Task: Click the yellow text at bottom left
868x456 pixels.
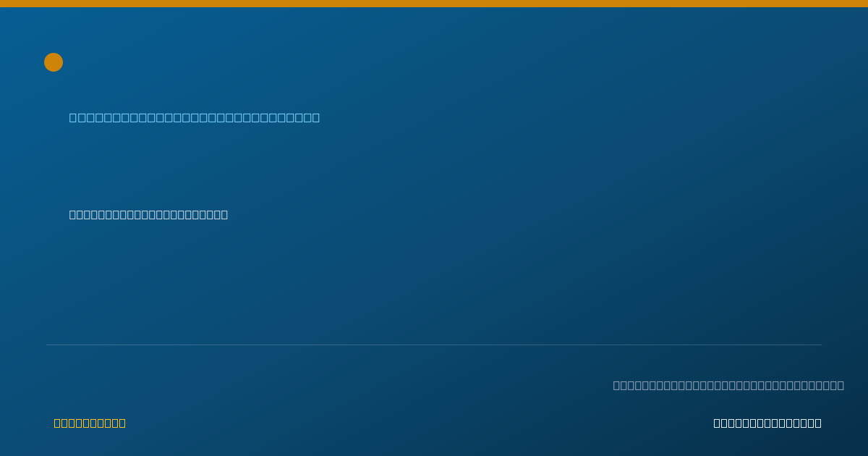Action: [90, 423]
